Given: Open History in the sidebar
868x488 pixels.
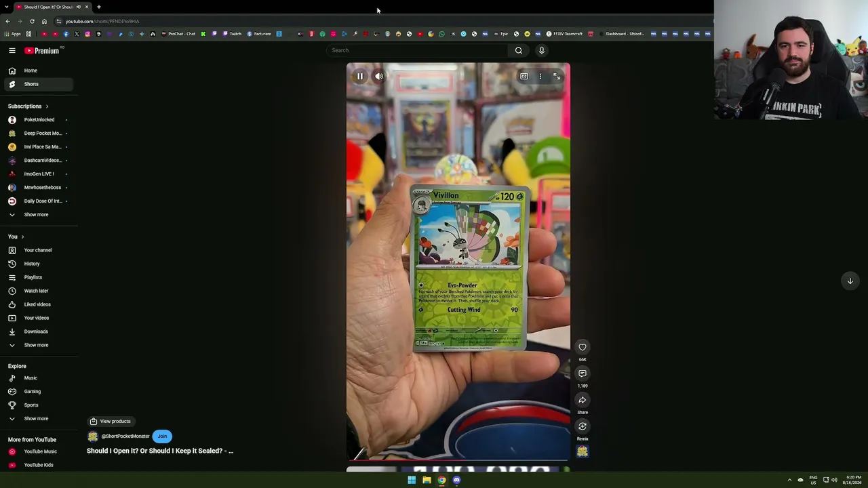Looking at the screenshot, I should (39, 264).
